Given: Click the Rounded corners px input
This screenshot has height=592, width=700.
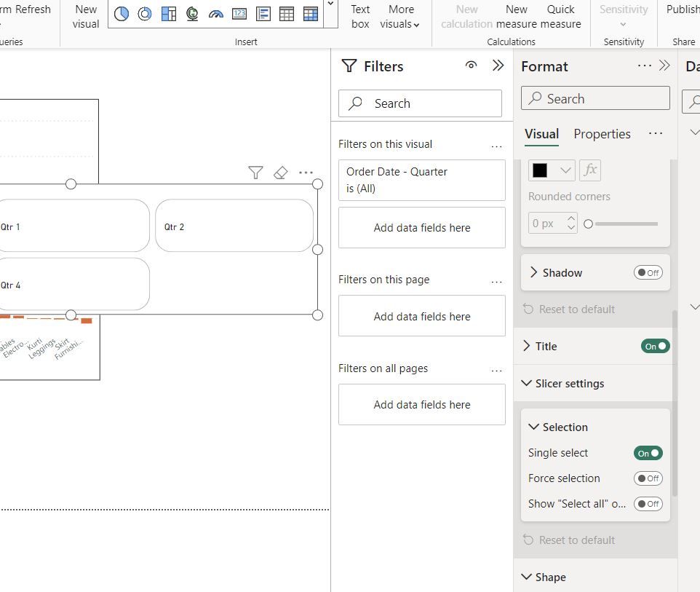Looking at the screenshot, I should pyautogui.click(x=547, y=223).
